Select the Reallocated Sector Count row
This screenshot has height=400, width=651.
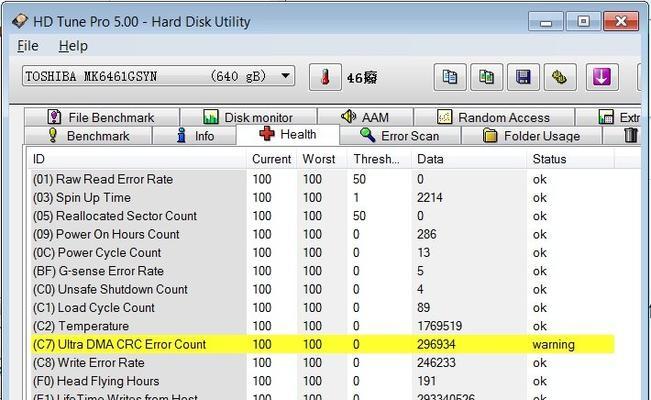(323, 216)
